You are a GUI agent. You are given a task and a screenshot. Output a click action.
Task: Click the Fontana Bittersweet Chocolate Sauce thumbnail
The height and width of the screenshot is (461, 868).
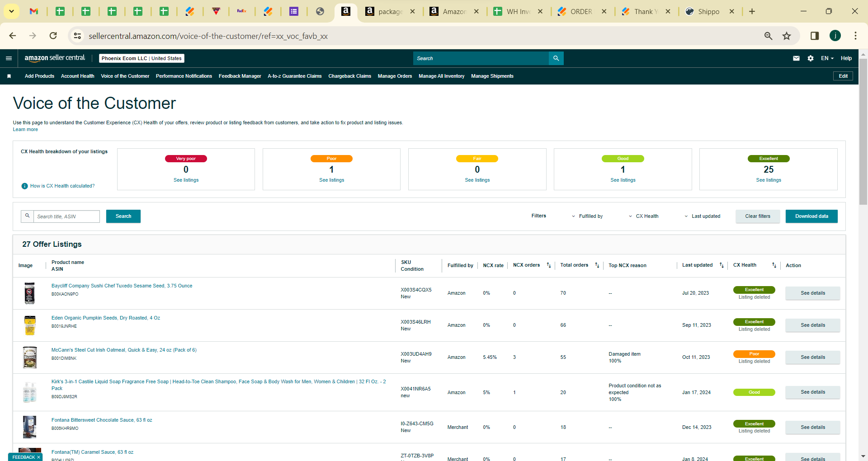pos(30,427)
